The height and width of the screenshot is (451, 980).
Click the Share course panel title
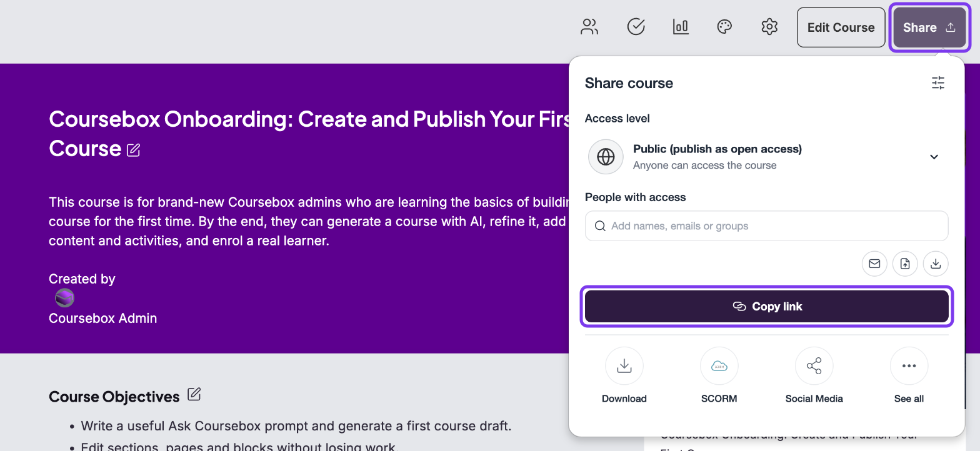[x=629, y=83]
